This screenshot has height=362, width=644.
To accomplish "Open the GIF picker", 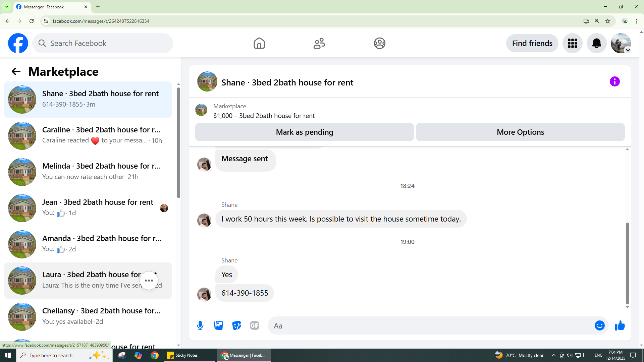I will click(255, 325).
